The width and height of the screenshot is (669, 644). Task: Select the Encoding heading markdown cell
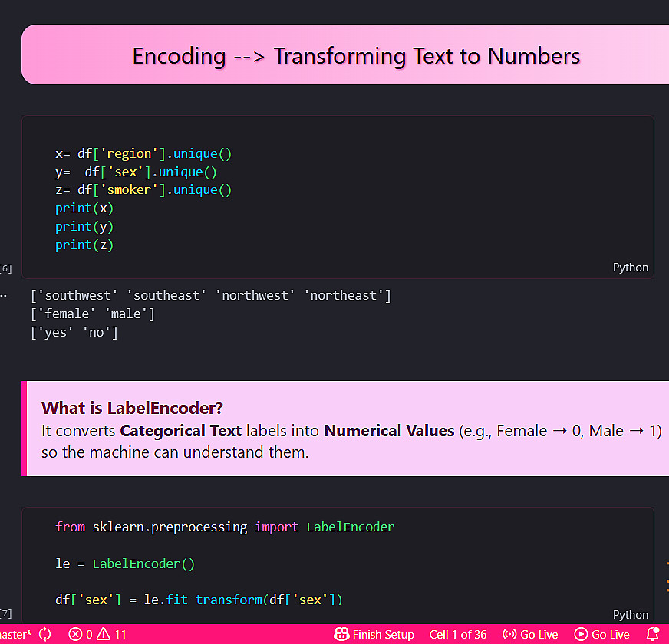(x=345, y=54)
